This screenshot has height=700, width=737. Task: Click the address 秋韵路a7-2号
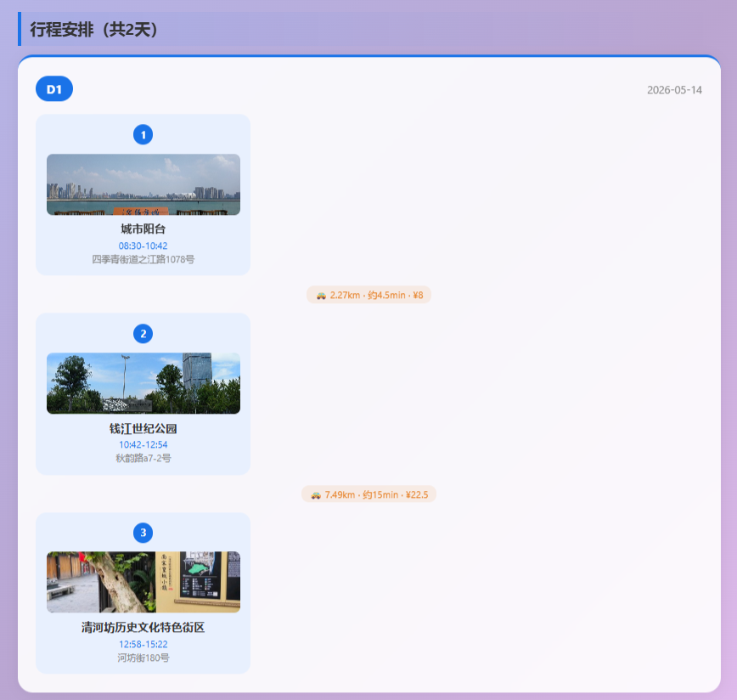[143, 459]
